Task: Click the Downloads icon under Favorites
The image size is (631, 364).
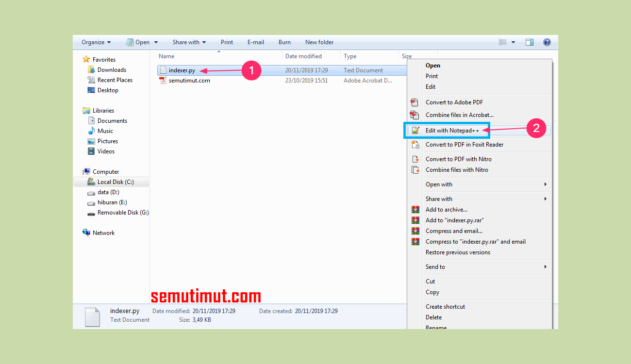Action: pos(91,69)
